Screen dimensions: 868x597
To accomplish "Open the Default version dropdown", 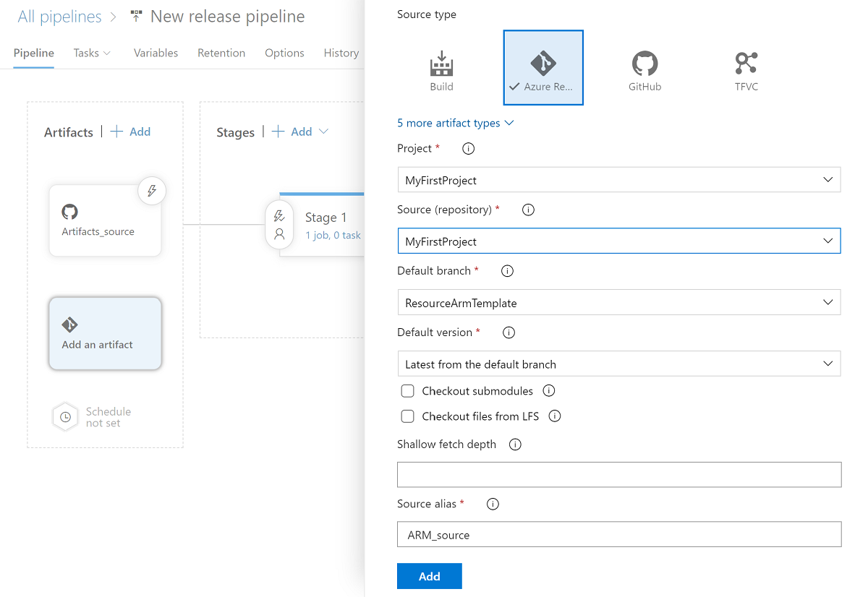I will tap(618, 364).
